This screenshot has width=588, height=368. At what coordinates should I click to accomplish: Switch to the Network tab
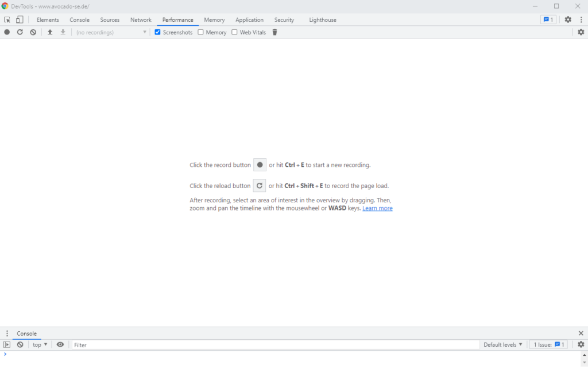pos(141,20)
